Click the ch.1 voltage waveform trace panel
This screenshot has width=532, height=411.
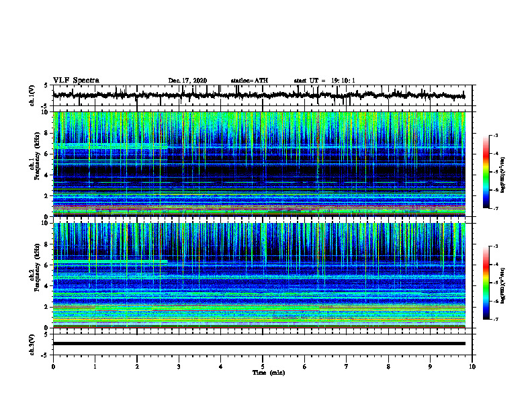pyautogui.click(x=263, y=95)
